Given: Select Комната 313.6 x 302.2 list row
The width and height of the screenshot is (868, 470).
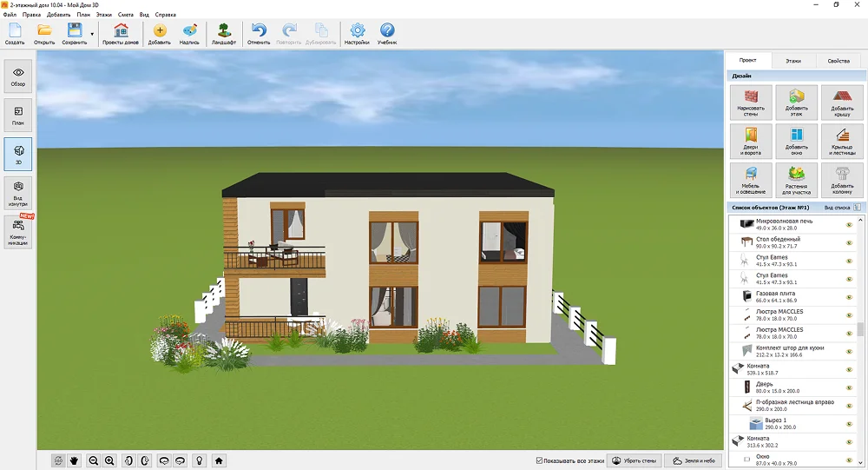Looking at the screenshot, I should click(792, 441).
